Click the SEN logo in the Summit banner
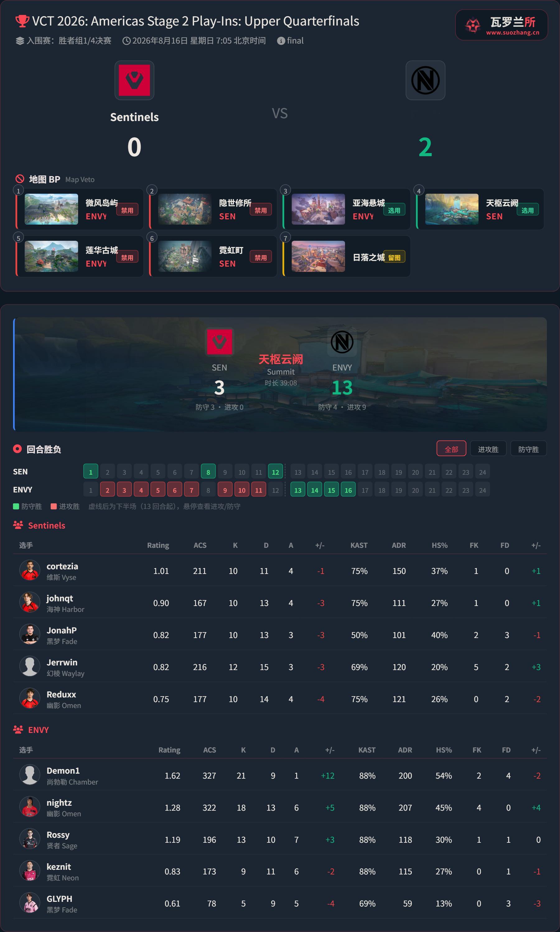The image size is (560, 932). point(219,342)
